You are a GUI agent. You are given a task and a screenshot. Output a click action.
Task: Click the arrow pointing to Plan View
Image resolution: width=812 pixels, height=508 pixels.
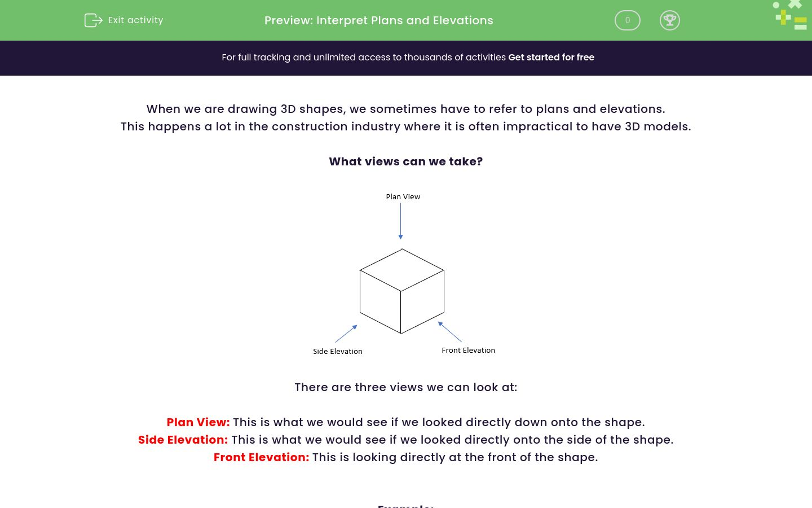401,220
